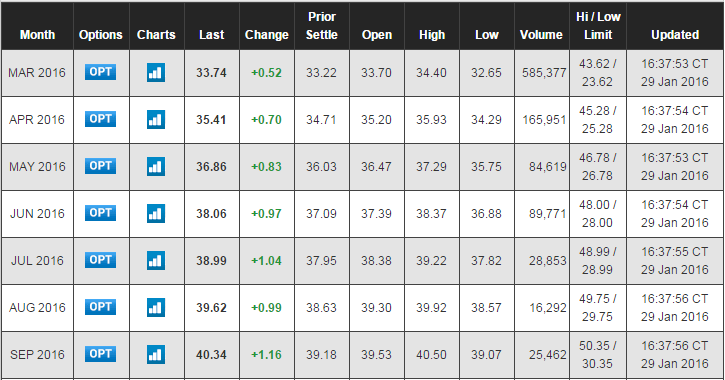Click the Volume column header
Viewport: 725px width, 380px height.
click(541, 35)
